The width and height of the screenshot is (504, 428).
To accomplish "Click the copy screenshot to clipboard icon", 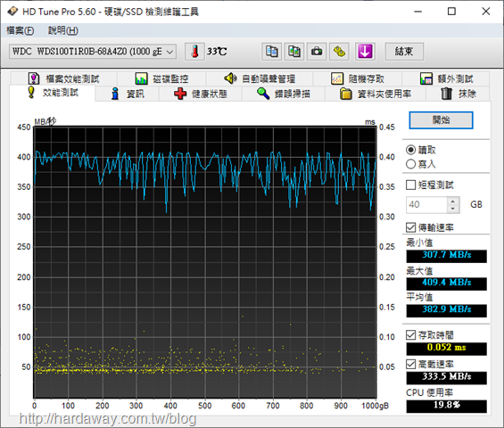I will [294, 52].
